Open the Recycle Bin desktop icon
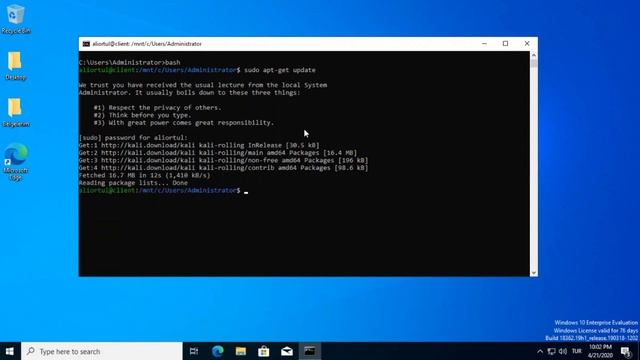The height and width of the screenshot is (360, 640). click(x=16, y=19)
